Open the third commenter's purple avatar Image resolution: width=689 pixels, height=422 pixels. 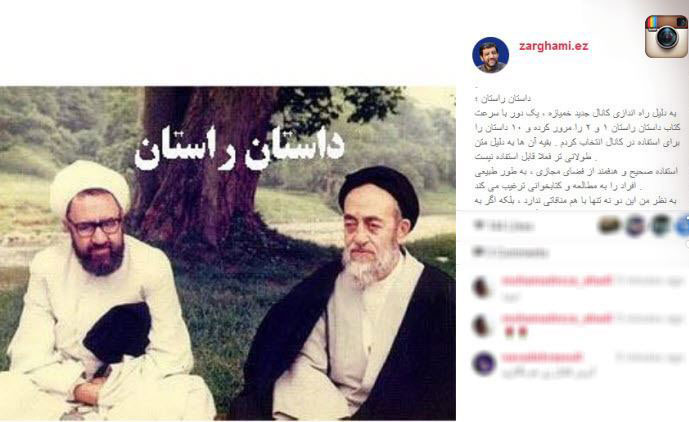click(484, 364)
